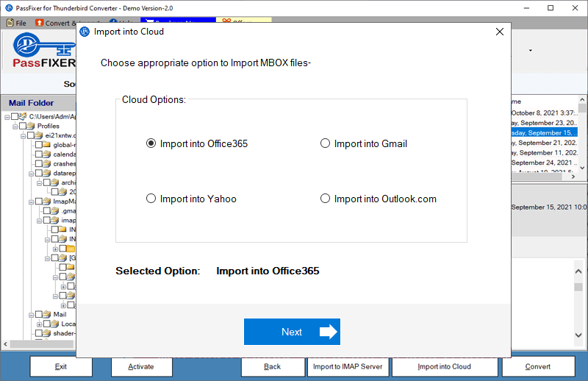Viewport: 588px width, 381px height.
Task: Click the Mail folder icon in the tree
Action: 47,314
